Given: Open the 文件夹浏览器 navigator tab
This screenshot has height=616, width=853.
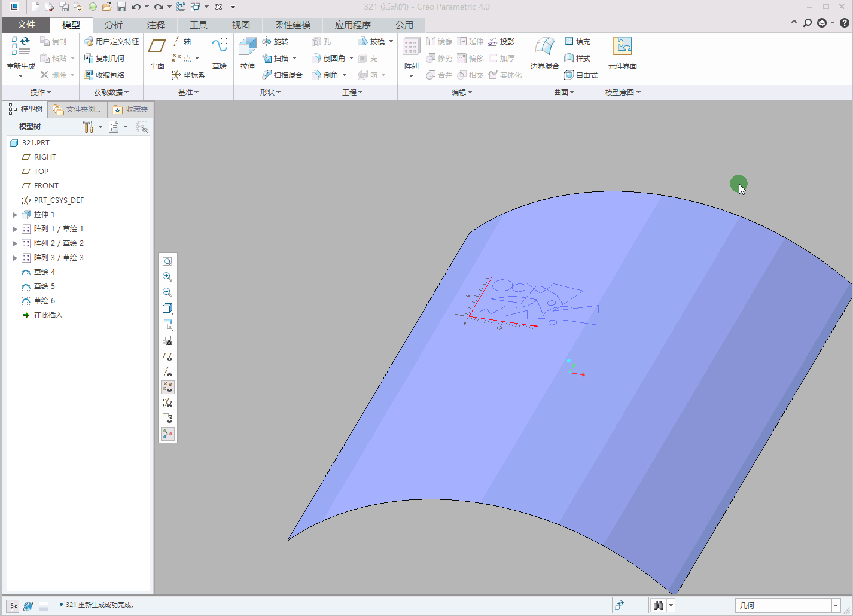Looking at the screenshot, I should pyautogui.click(x=78, y=109).
